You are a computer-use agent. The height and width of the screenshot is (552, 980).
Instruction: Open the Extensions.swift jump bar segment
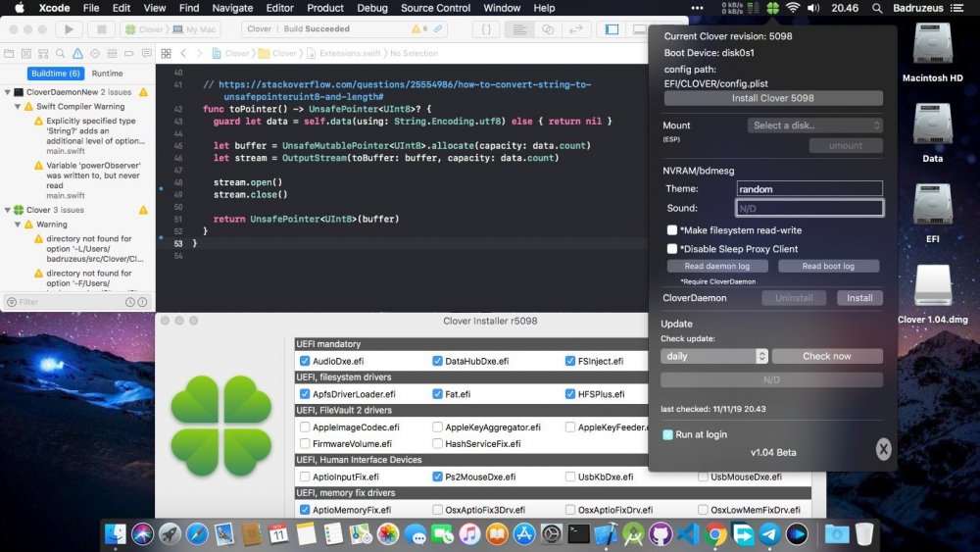(x=344, y=54)
